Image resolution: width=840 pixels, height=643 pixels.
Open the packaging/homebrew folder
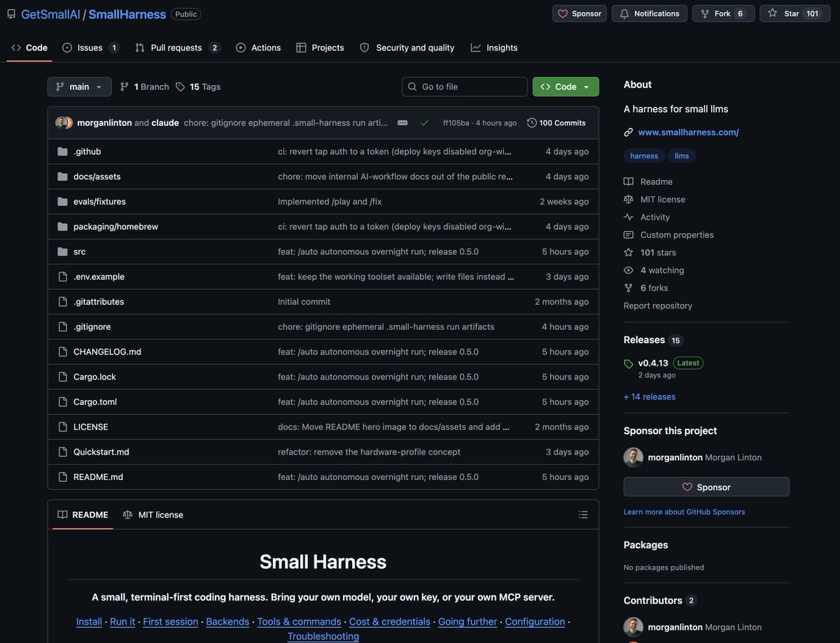pyautogui.click(x=115, y=227)
